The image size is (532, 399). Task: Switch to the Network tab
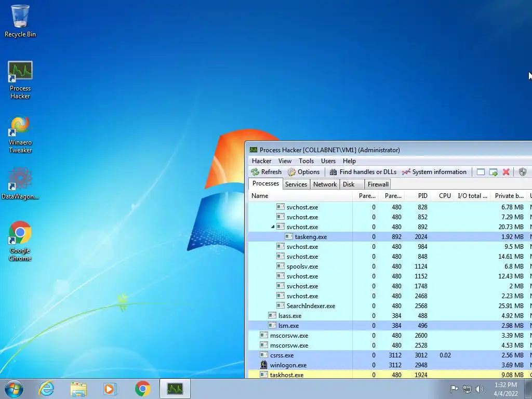tap(325, 184)
